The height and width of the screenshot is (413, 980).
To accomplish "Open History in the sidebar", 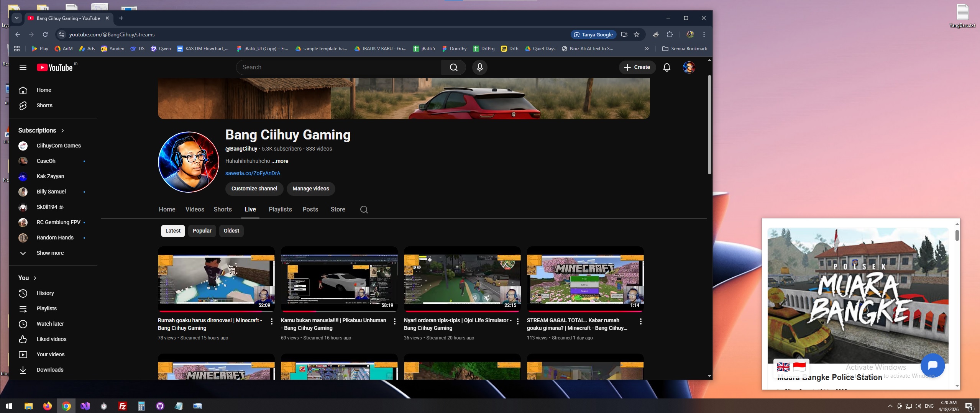I will click(x=53, y=293).
